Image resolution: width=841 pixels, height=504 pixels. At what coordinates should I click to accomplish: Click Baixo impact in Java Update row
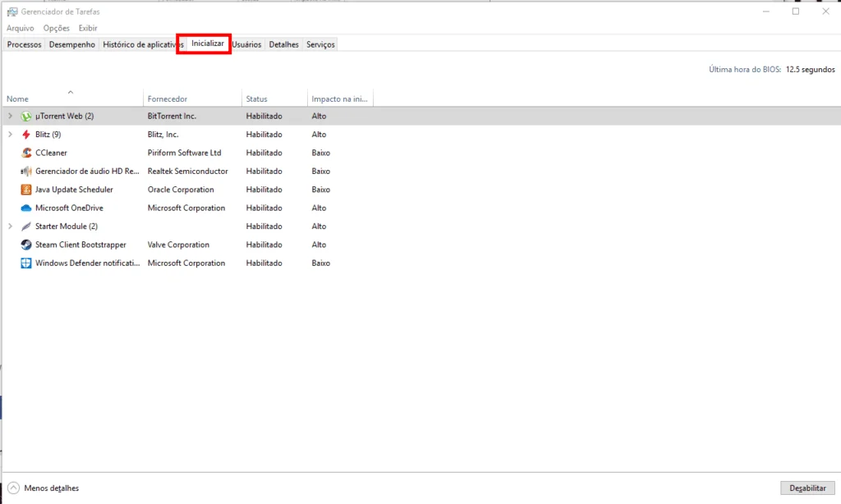click(321, 190)
